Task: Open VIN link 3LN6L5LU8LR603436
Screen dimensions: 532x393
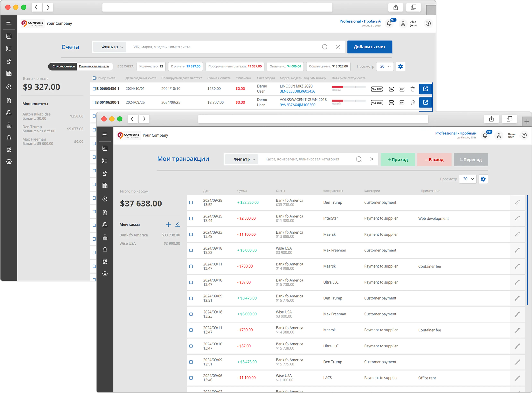Action: pyautogui.click(x=297, y=91)
